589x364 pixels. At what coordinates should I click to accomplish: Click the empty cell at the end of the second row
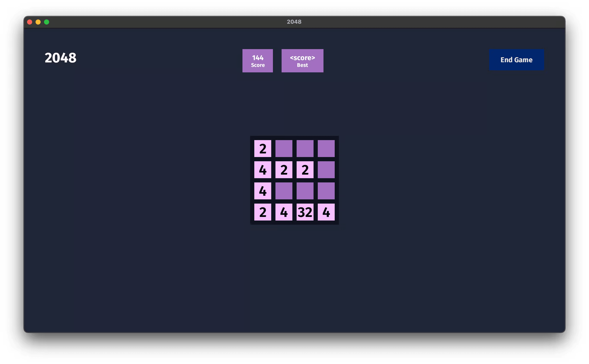(x=326, y=170)
